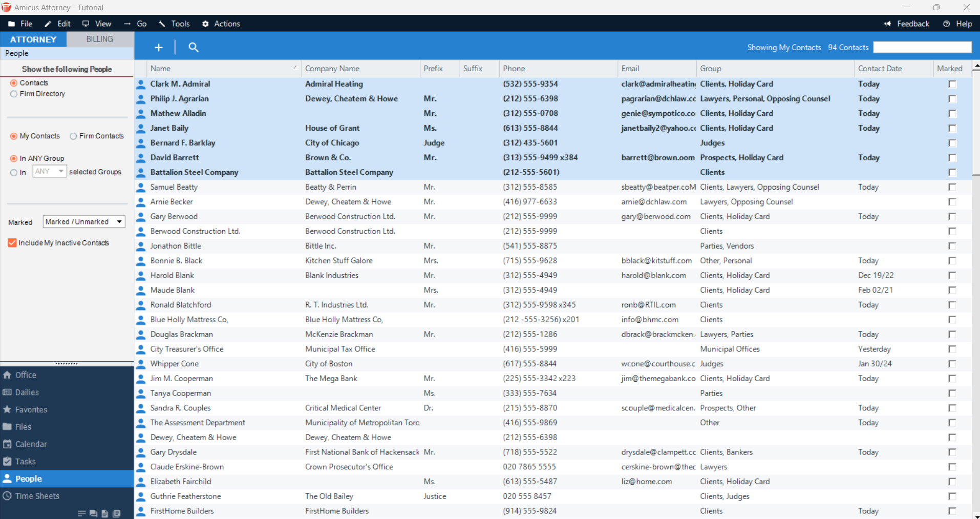
Task: Click the person icon beside Whipper Cone
Action: tap(141, 364)
